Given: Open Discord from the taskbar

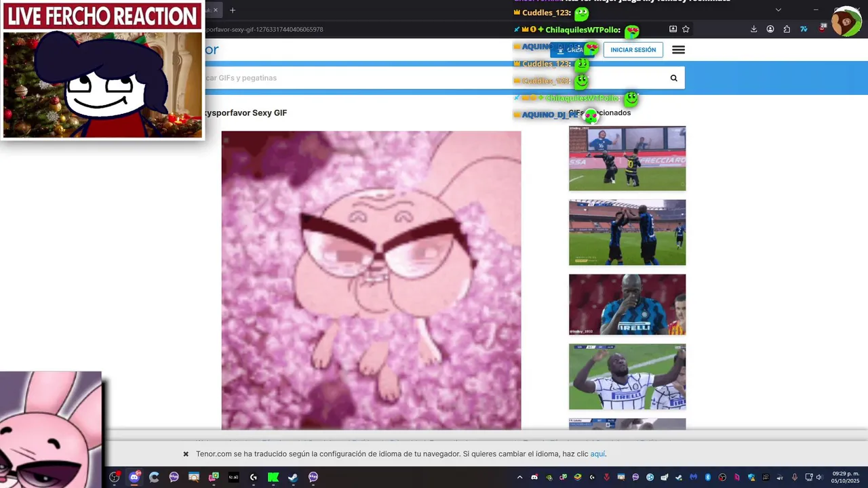Looking at the screenshot, I should pos(134,477).
